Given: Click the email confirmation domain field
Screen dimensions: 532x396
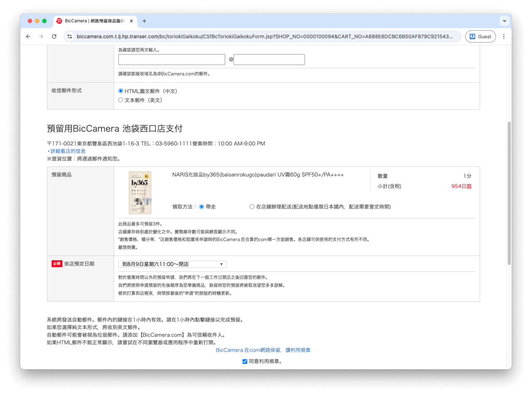Looking at the screenshot, I should 269,59.
